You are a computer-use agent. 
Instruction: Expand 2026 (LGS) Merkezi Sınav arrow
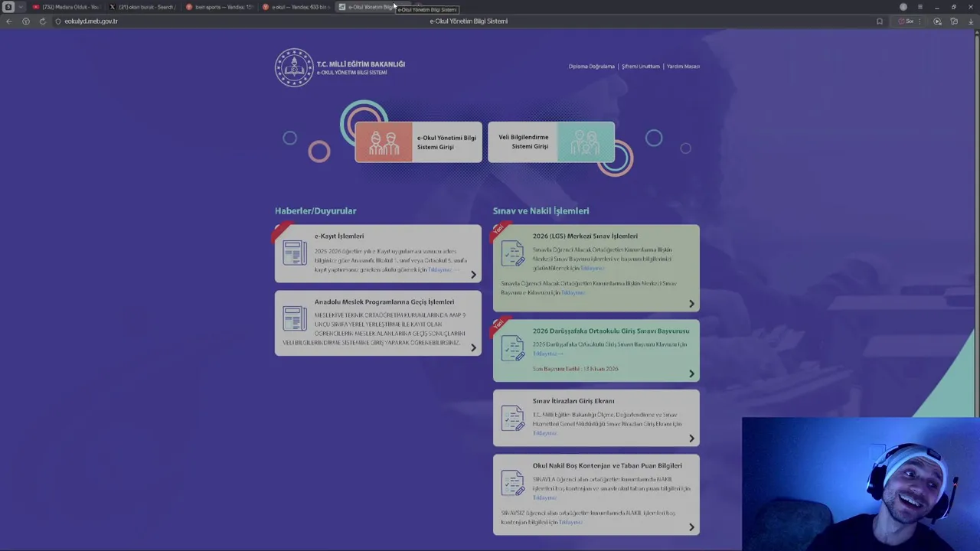coord(691,304)
